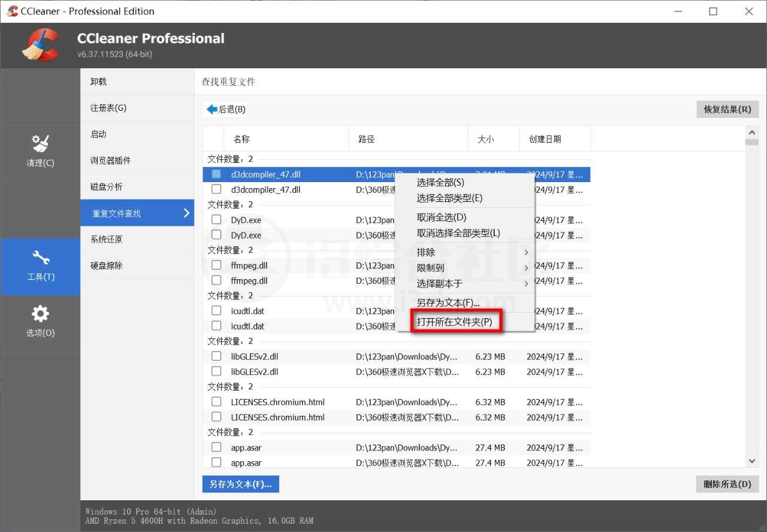Click the 恢复结果(R) button
767x532 pixels.
[727, 109]
